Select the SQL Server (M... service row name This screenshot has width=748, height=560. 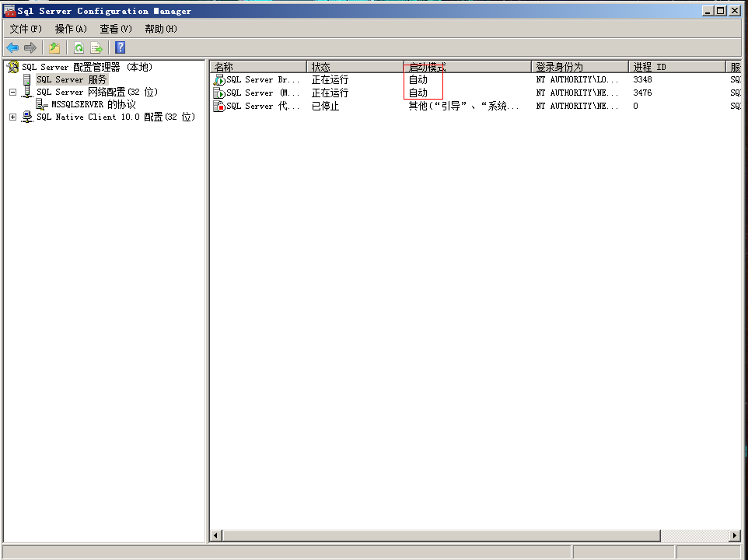point(263,93)
